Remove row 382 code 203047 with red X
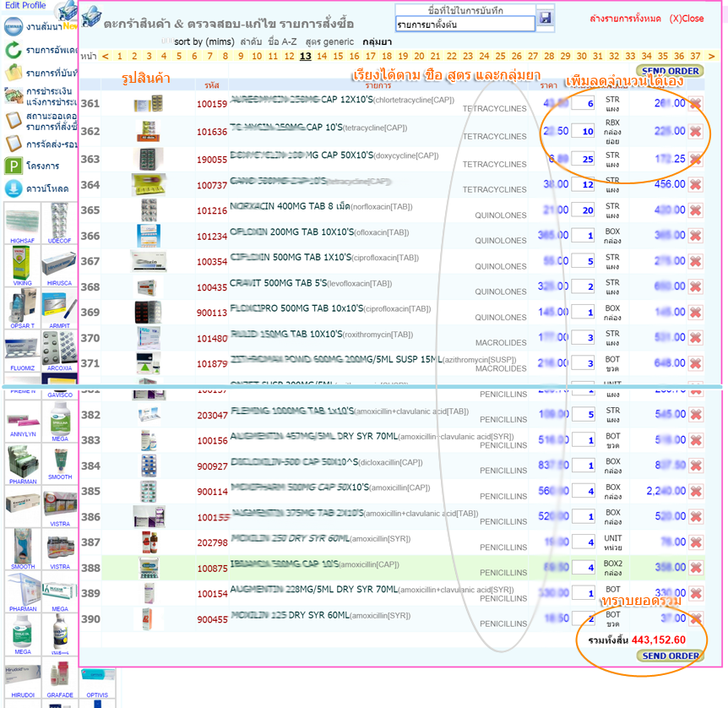 click(x=696, y=414)
